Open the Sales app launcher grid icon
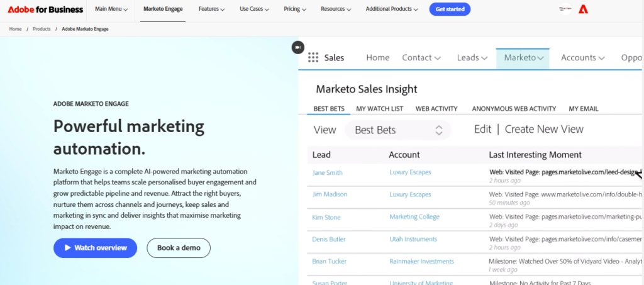 click(313, 57)
